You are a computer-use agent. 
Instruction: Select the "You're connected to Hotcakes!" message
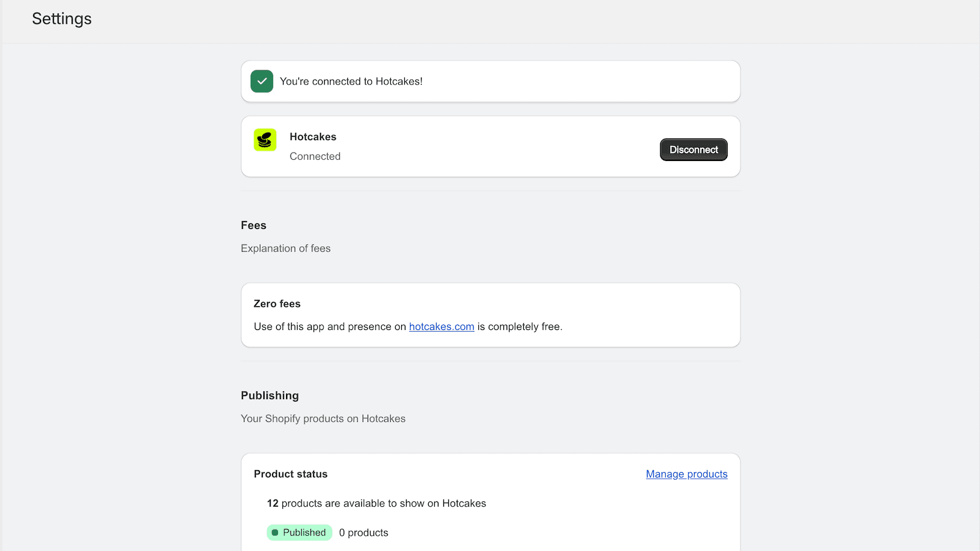coord(351,81)
